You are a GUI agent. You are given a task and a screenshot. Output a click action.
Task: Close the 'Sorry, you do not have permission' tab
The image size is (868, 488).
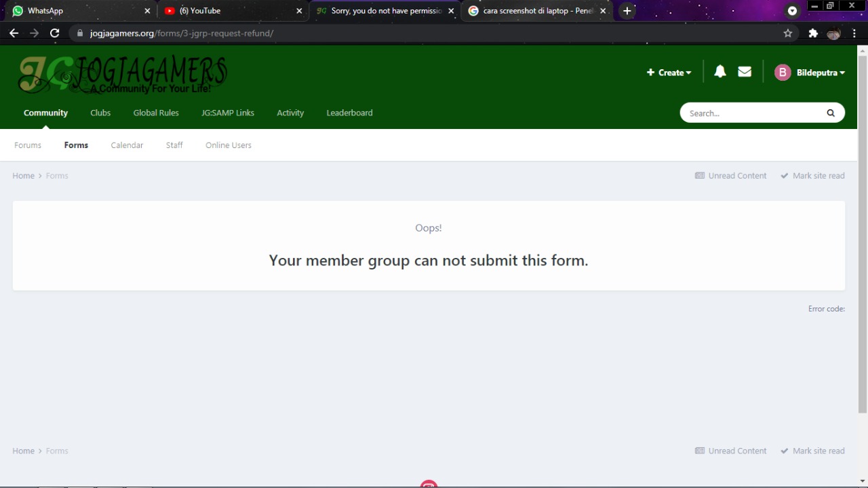(451, 11)
